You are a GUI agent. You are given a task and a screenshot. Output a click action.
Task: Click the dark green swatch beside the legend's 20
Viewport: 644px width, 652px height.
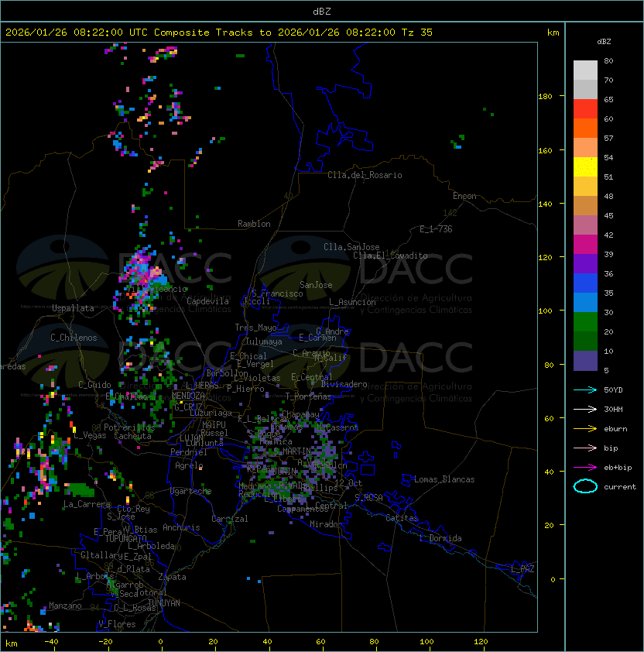(585, 341)
